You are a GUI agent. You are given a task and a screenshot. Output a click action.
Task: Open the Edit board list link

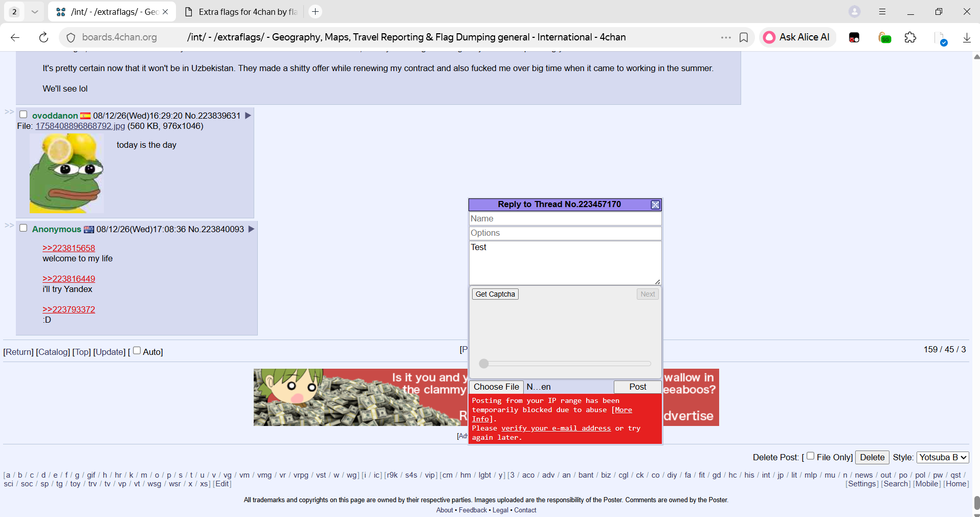[222, 484]
